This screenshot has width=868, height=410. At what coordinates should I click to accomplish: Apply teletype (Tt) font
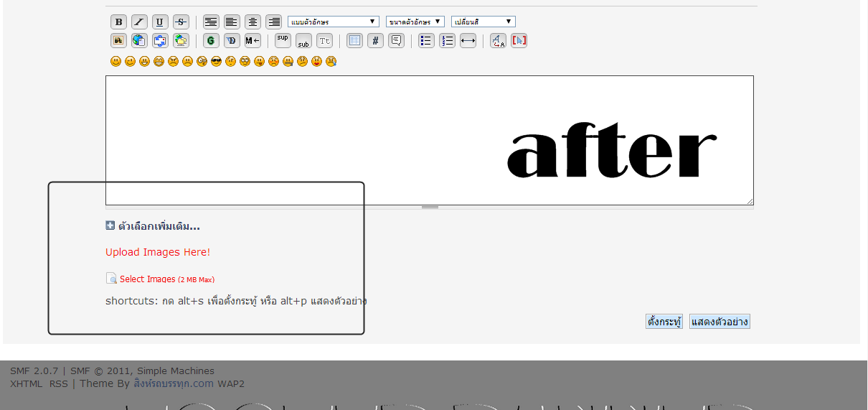click(324, 40)
